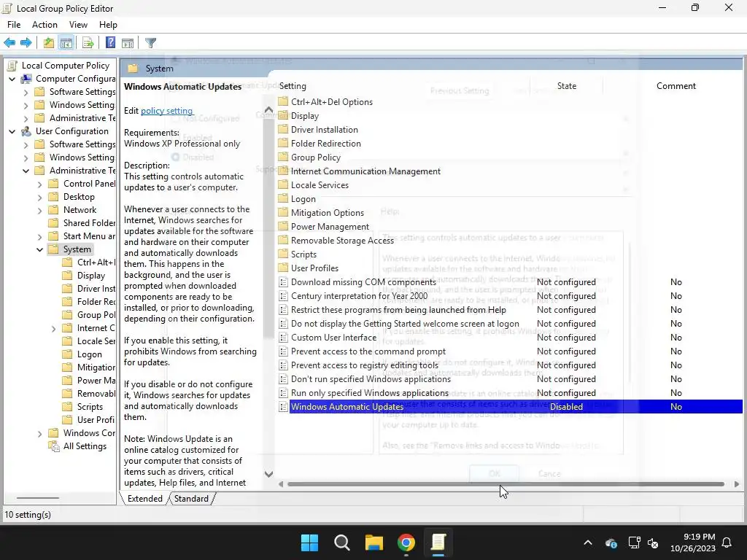Collapse the User Configuration node

[x=12, y=131]
